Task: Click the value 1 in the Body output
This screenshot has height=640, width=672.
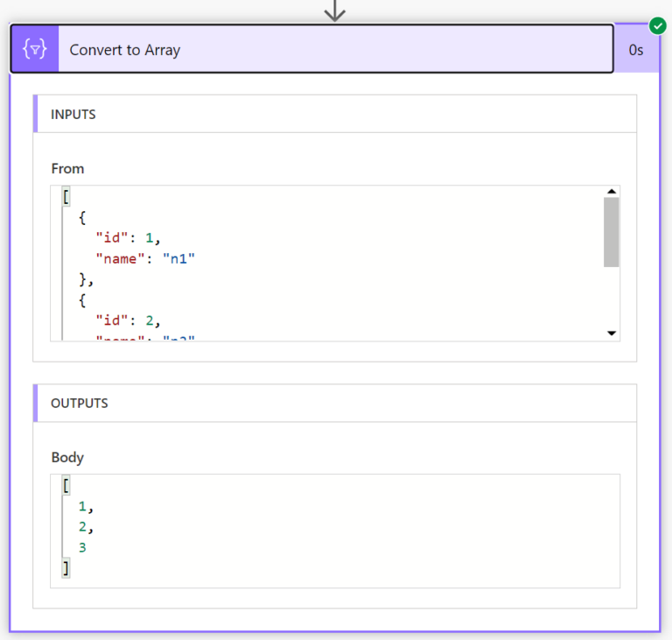Action: pyautogui.click(x=84, y=506)
